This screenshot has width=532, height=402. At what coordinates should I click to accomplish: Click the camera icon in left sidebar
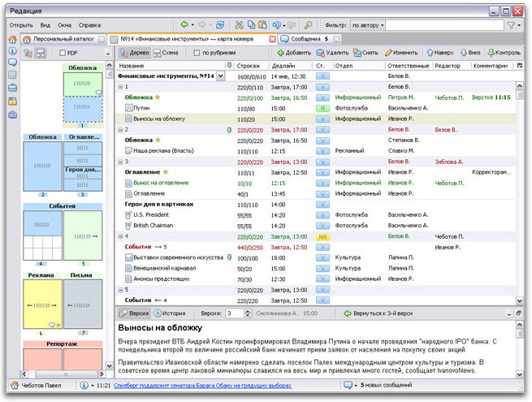coord(13,114)
